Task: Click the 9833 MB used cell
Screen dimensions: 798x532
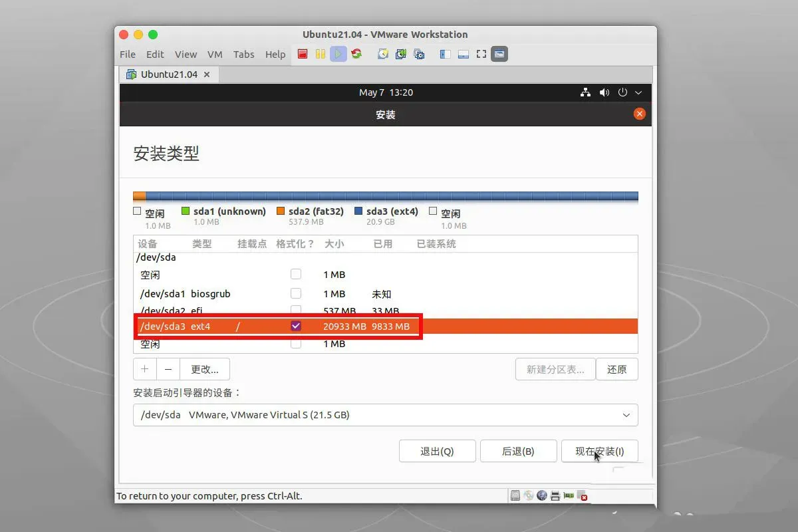Action: pyautogui.click(x=391, y=327)
